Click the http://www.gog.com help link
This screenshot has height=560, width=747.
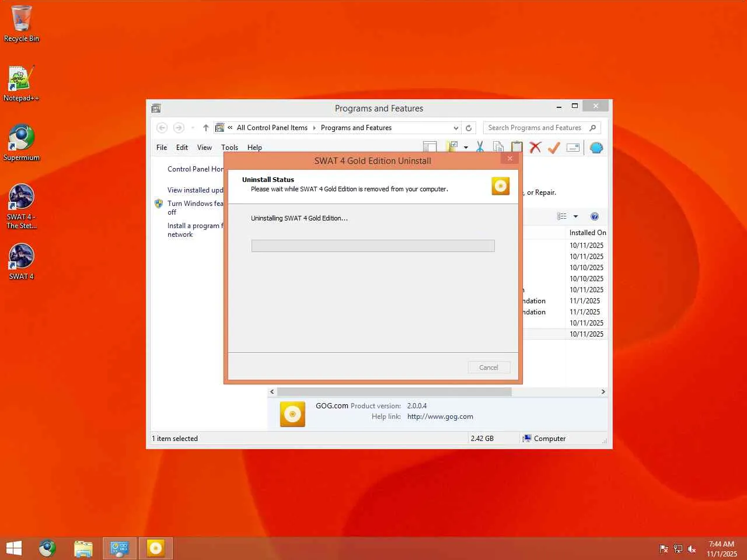[440, 416]
